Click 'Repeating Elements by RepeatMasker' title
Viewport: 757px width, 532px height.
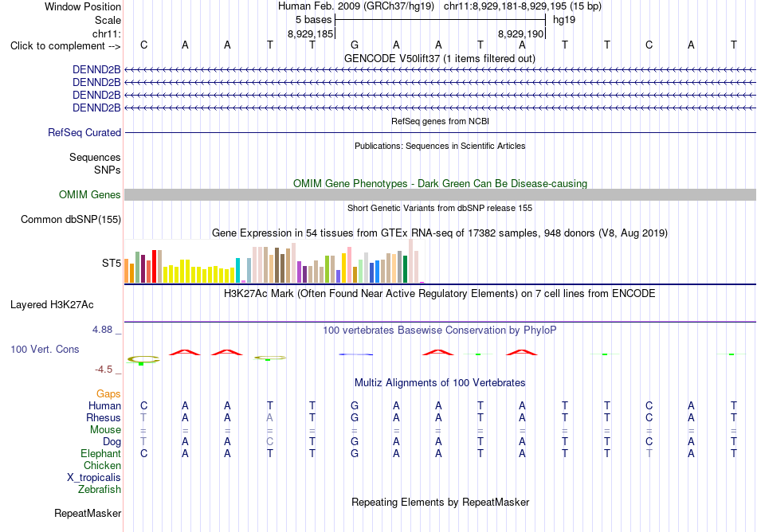point(440,502)
